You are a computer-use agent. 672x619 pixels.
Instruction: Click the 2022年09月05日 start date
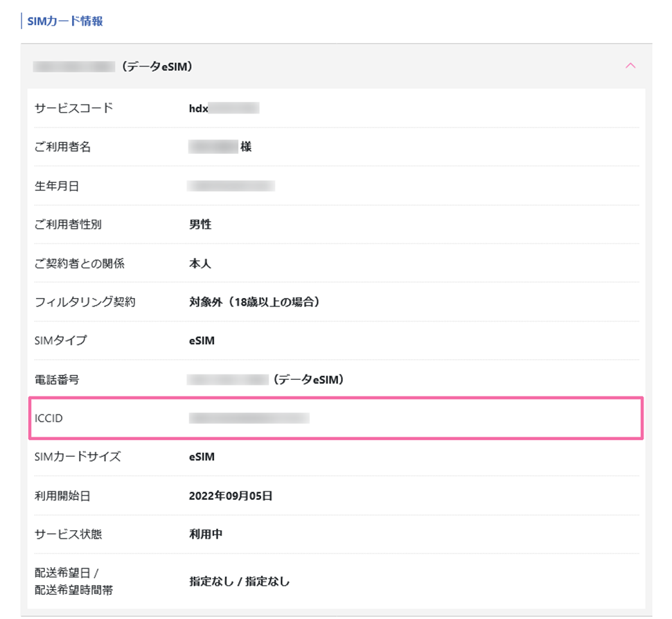(230, 496)
